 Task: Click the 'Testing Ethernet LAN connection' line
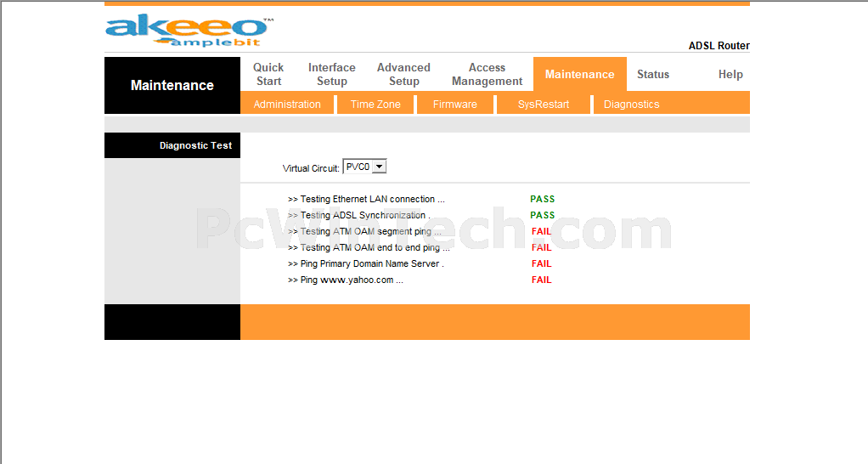coord(366,199)
